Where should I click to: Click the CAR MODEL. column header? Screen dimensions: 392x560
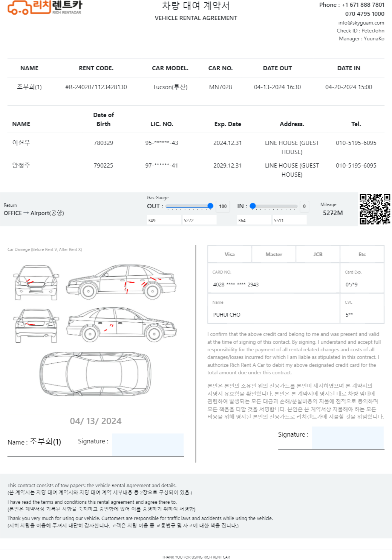click(170, 68)
